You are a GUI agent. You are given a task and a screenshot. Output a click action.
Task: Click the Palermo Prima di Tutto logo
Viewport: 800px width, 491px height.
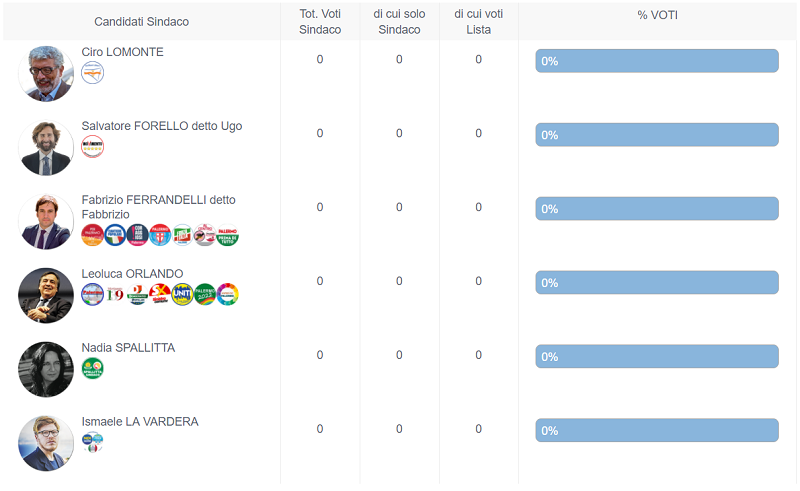[228, 235]
